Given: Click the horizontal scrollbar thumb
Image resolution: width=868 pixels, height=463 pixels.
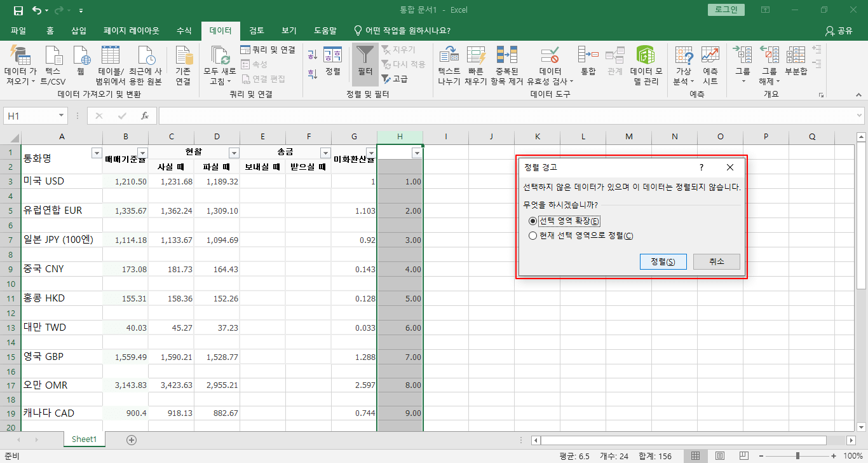Looking at the screenshot, I should click(x=683, y=440).
